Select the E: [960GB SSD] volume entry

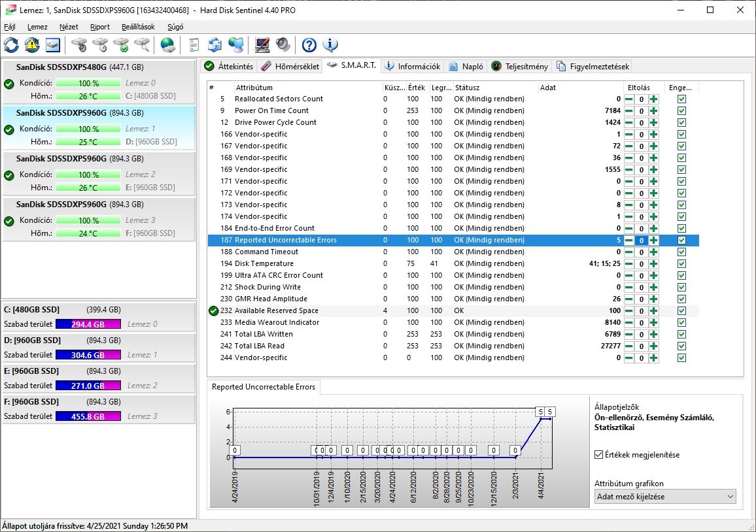(99, 378)
